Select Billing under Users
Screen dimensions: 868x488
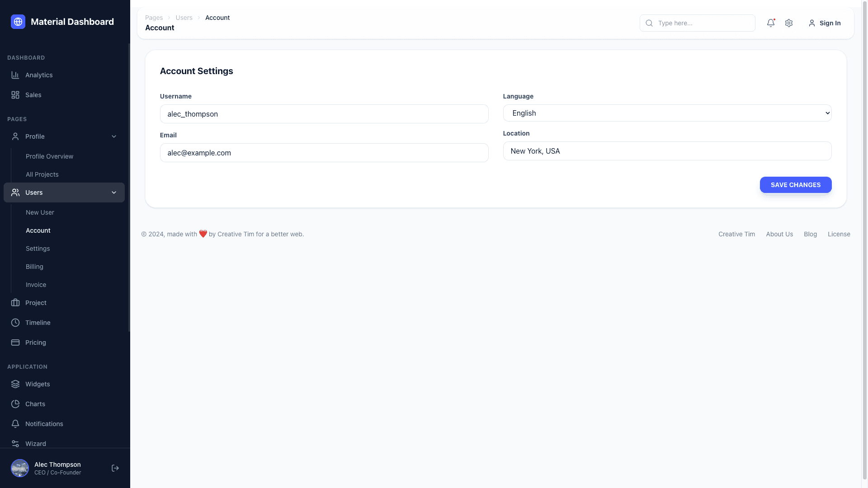click(34, 267)
